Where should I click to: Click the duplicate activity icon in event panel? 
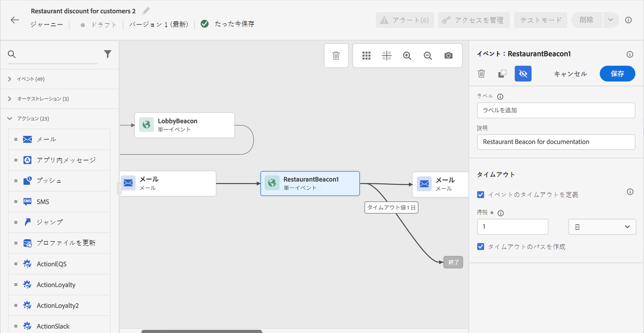(x=502, y=74)
